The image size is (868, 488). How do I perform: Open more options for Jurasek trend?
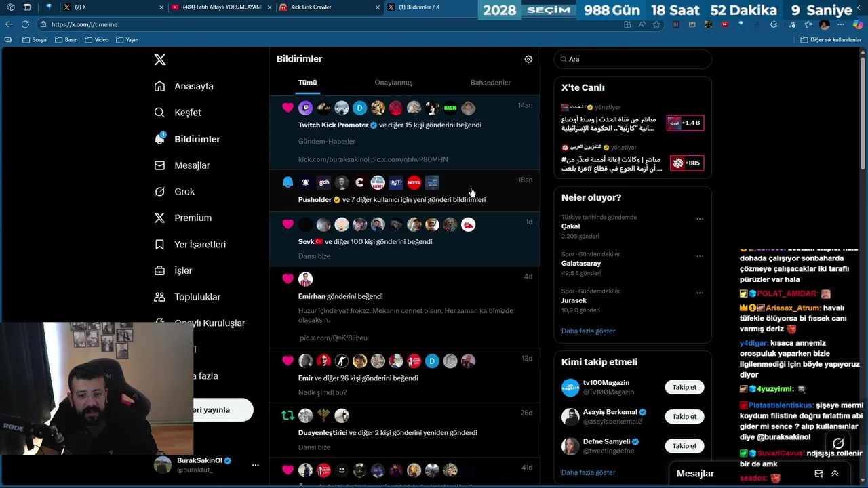point(700,293)
